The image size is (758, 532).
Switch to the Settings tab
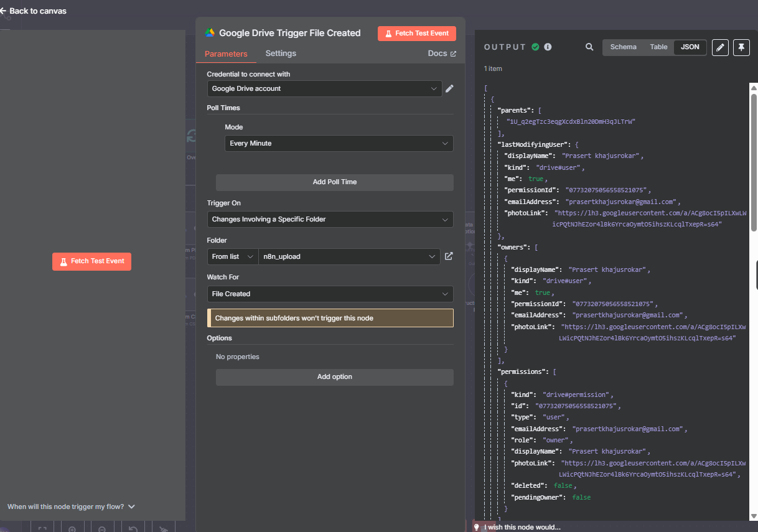(281, 54)
